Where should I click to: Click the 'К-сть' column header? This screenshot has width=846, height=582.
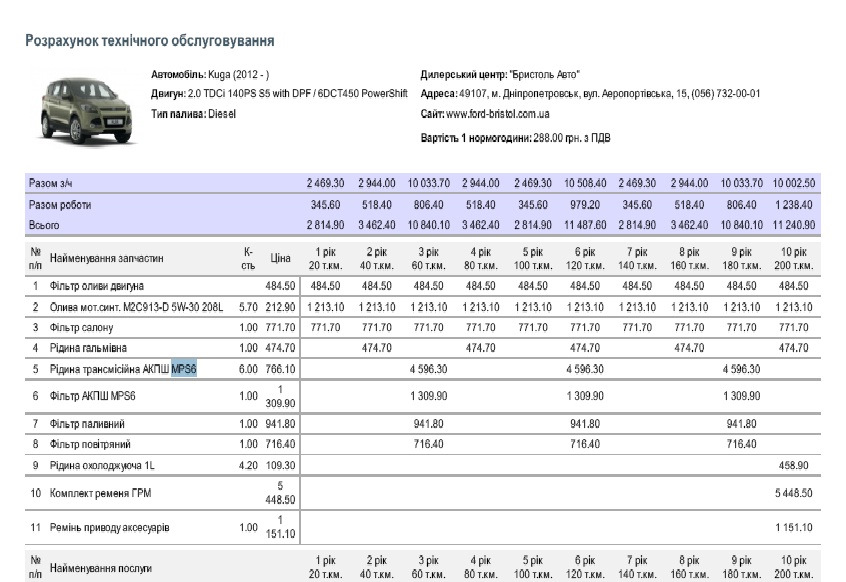coord(248,258)
